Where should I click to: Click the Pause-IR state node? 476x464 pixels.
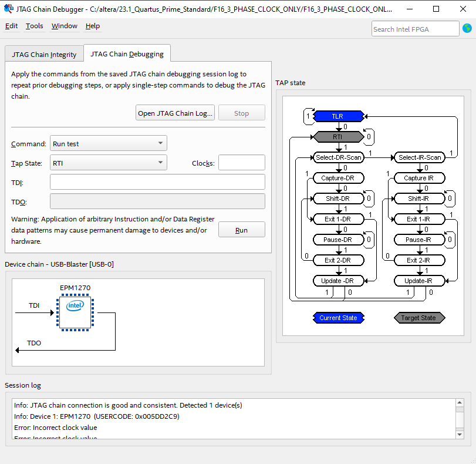(420, 240)
